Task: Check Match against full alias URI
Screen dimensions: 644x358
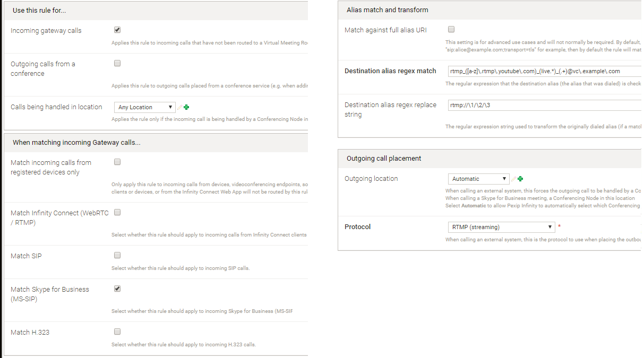Action: pyautogui.click(x=451, y=29)
